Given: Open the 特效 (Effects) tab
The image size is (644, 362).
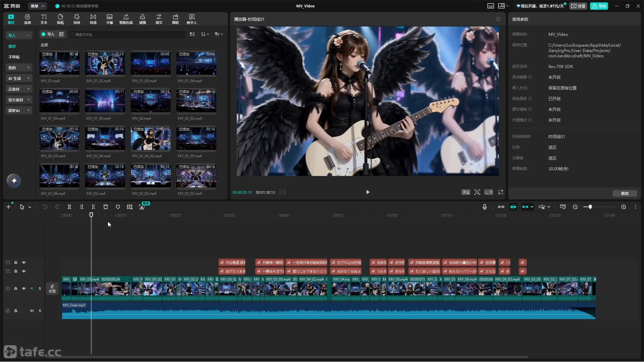Looking at the screenshot, I should 77,19.
